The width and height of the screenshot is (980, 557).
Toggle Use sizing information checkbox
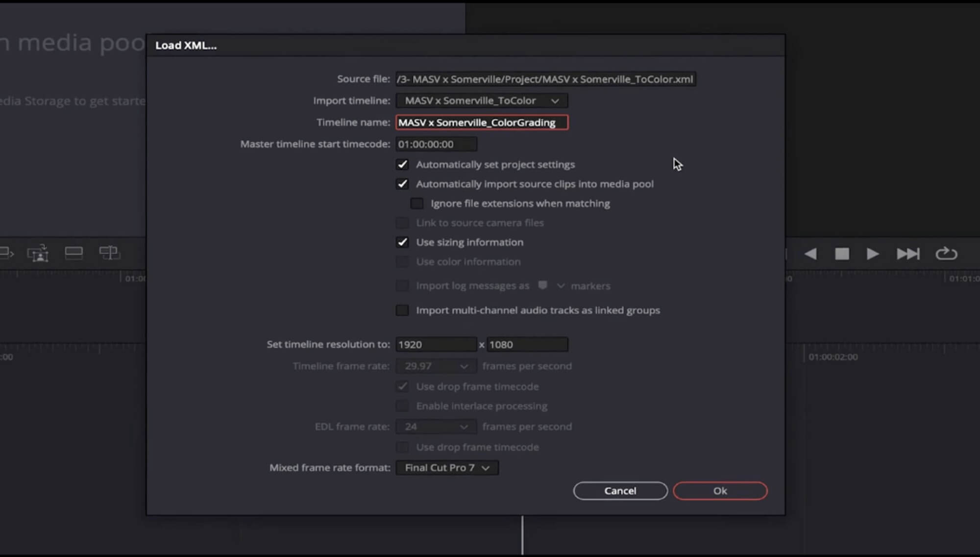coord(402,242)
